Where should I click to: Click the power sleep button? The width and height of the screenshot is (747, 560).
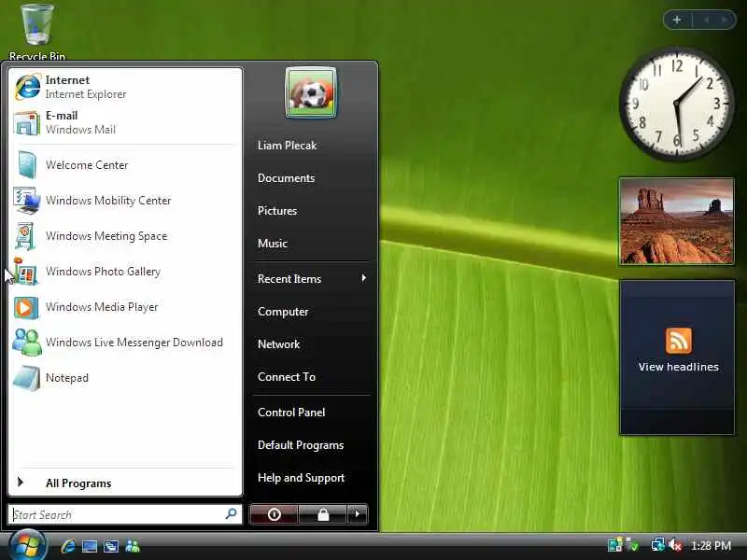[x=274, y=514]
